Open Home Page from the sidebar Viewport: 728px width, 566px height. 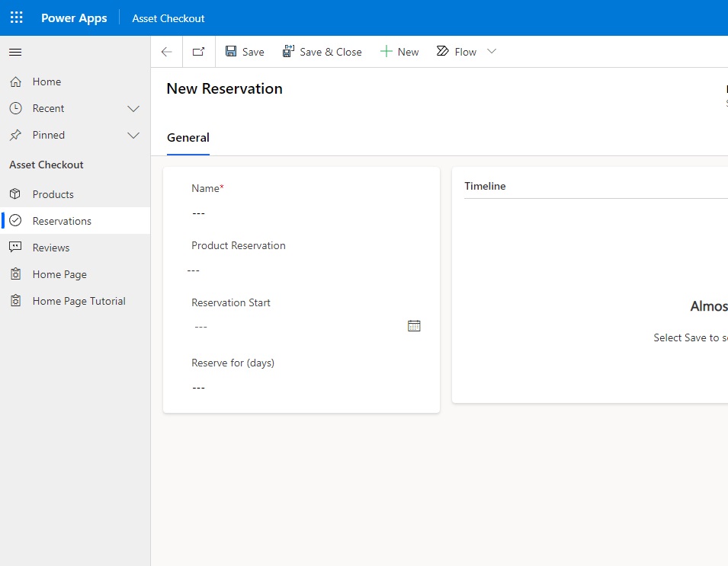click(x=59, y=273)
